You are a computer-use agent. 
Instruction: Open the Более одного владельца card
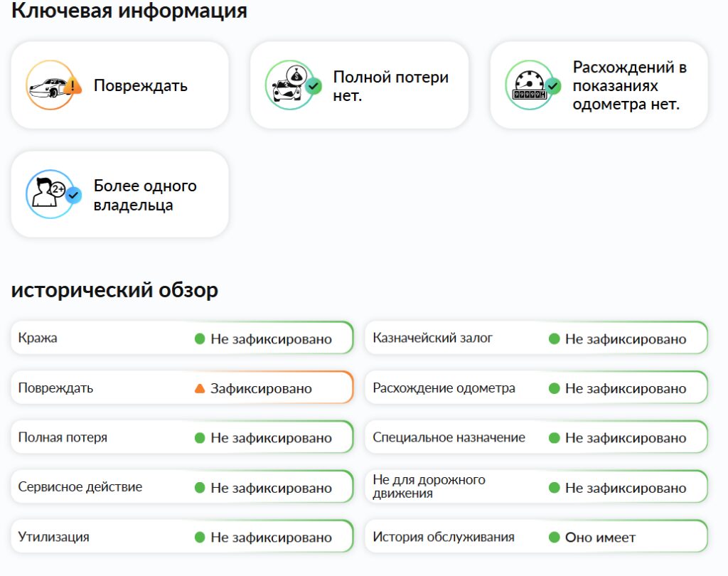[119, 194]
